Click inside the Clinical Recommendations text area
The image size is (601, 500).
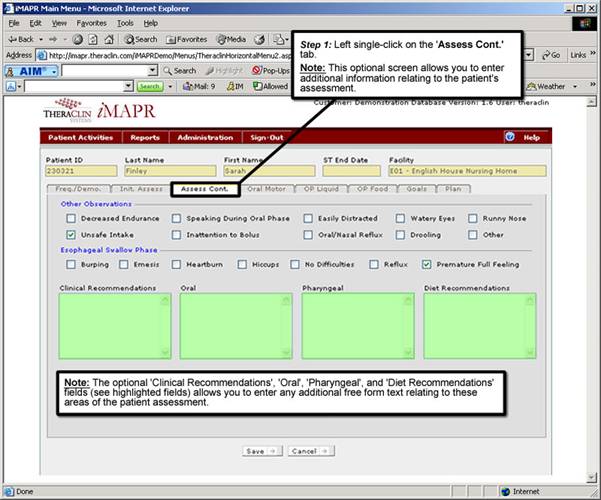[115, 326]
